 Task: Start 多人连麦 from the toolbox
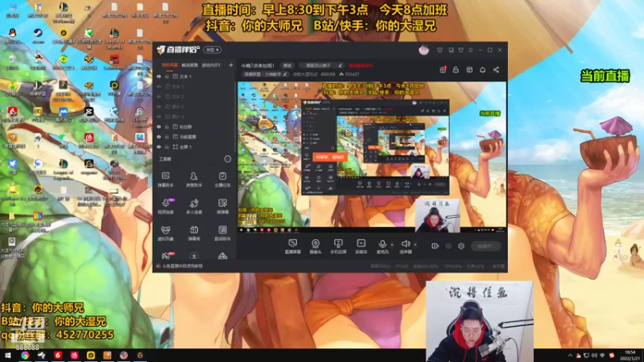(194, 207)
